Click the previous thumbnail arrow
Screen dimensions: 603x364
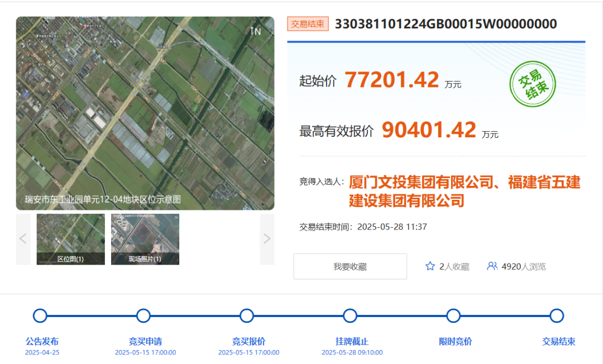point(23,239)
